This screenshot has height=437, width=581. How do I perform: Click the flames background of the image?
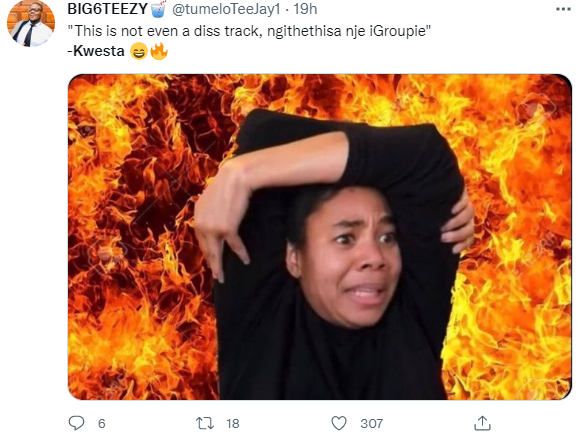pyautogui.click(x=141, y=237)
